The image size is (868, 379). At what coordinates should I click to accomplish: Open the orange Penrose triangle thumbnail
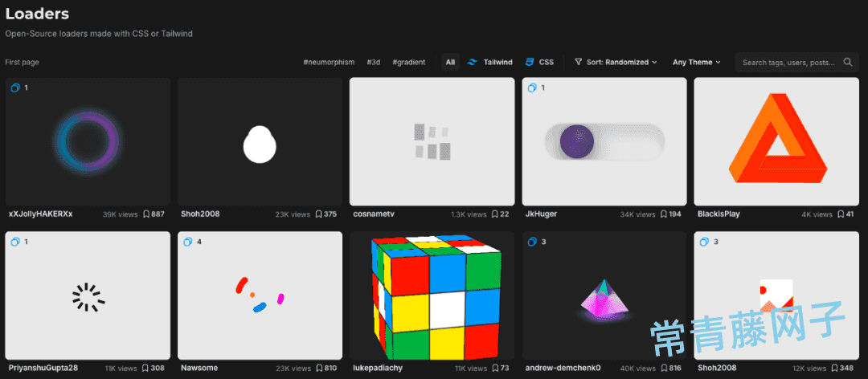pos(776,141)
